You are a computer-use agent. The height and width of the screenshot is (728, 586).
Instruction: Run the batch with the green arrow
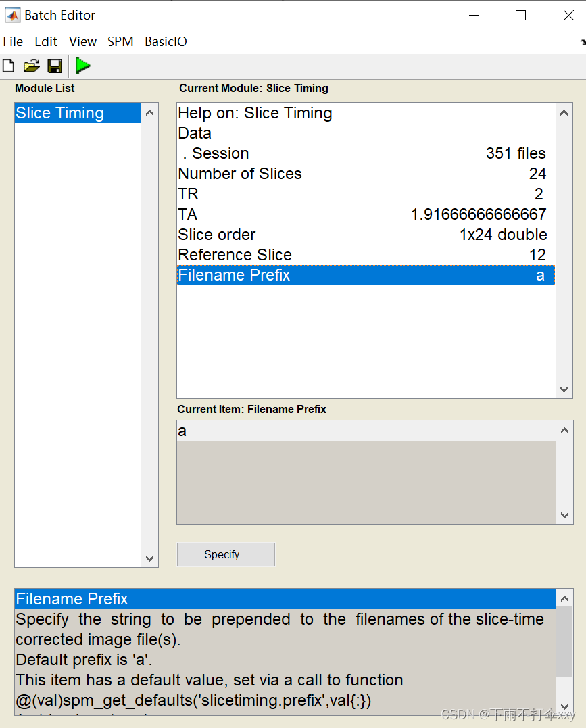[82, 66]
